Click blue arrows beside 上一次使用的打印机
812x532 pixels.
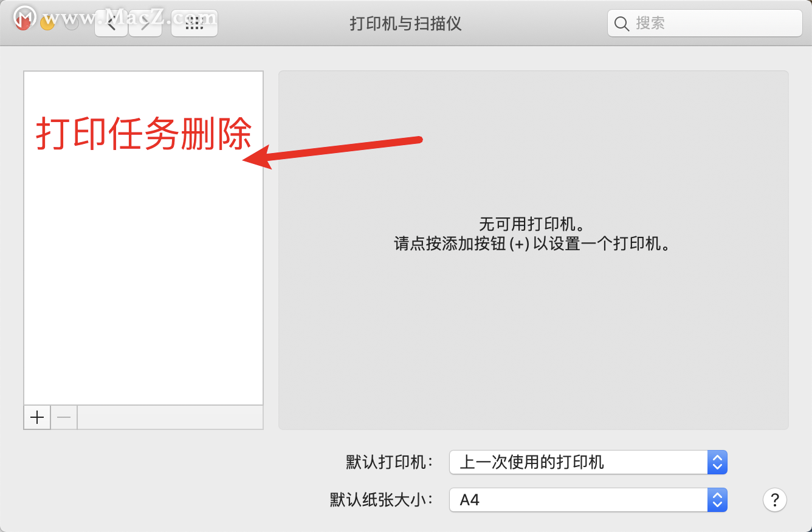click(x=717, y=462)
